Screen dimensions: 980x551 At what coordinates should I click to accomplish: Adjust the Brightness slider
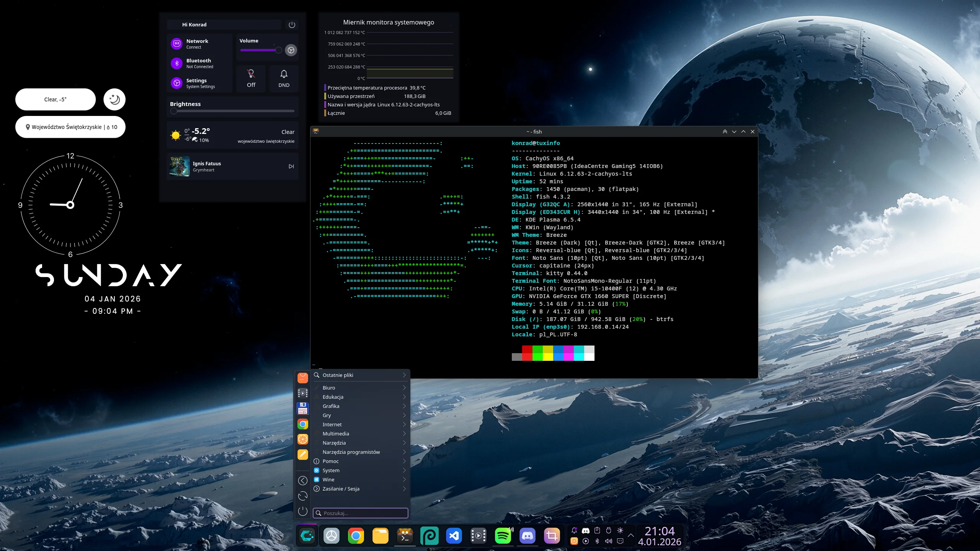(232, 111)
